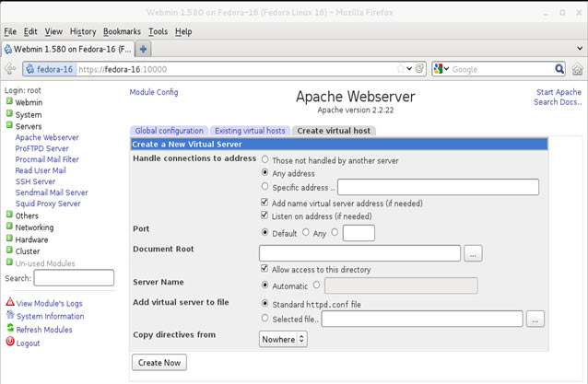
Task: Uncheck 'Add name virtual server address'
Action: [x=265, y=203]
